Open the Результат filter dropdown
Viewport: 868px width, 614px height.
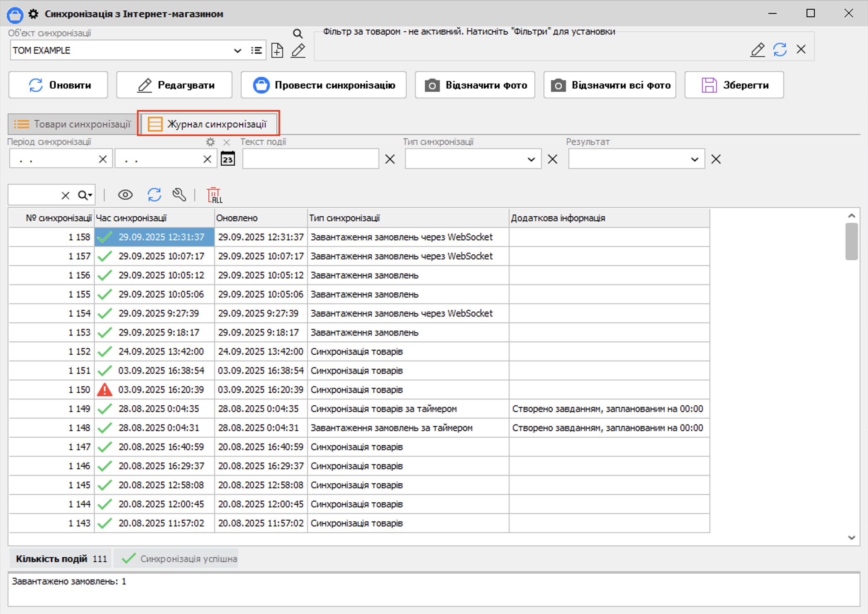pos(694,159)
